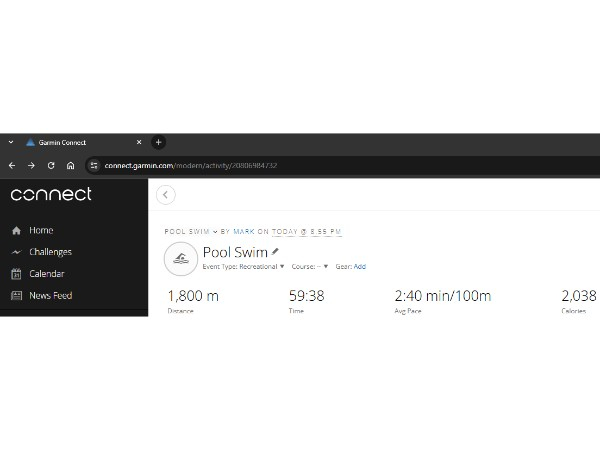Click the Calendar icon in the sidebar
Viewport: 600px width, 450px height.
point(16,274)
